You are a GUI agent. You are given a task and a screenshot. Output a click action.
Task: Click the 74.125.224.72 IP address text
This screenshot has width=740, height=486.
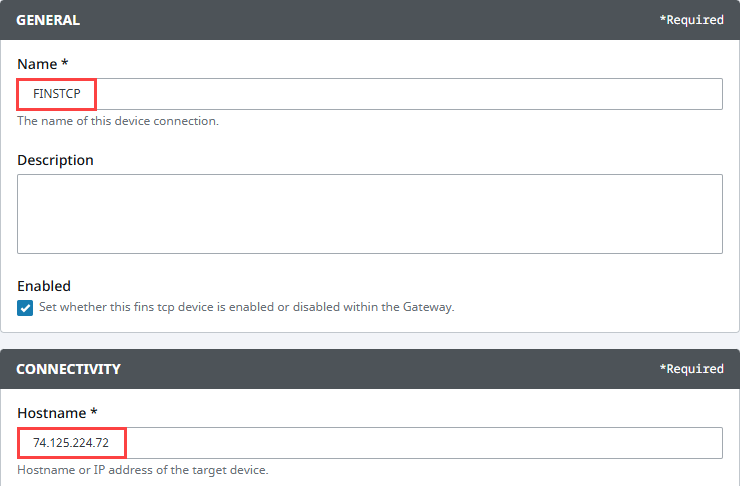click(71, 443)
